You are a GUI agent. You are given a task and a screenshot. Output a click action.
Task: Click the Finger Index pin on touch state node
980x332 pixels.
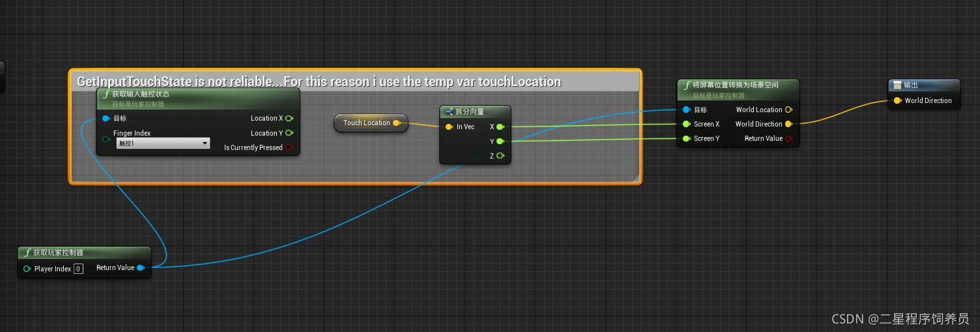tap(106, 139)
